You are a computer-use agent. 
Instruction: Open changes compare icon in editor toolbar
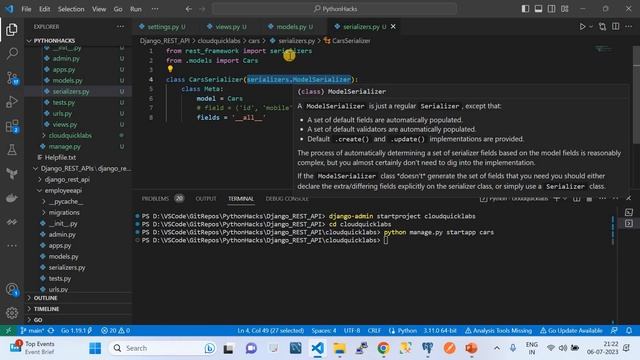pyautogui.click(x=602, y=27)
